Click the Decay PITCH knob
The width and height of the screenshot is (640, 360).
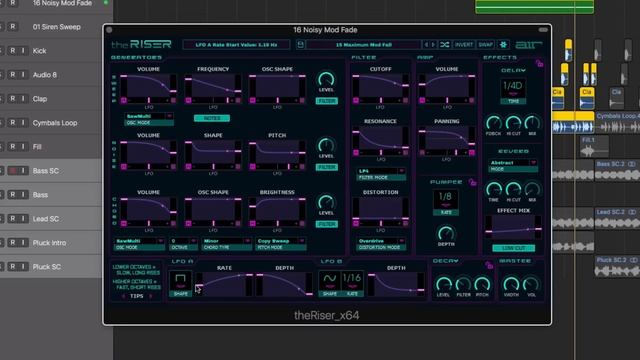(x=482, y=284)
